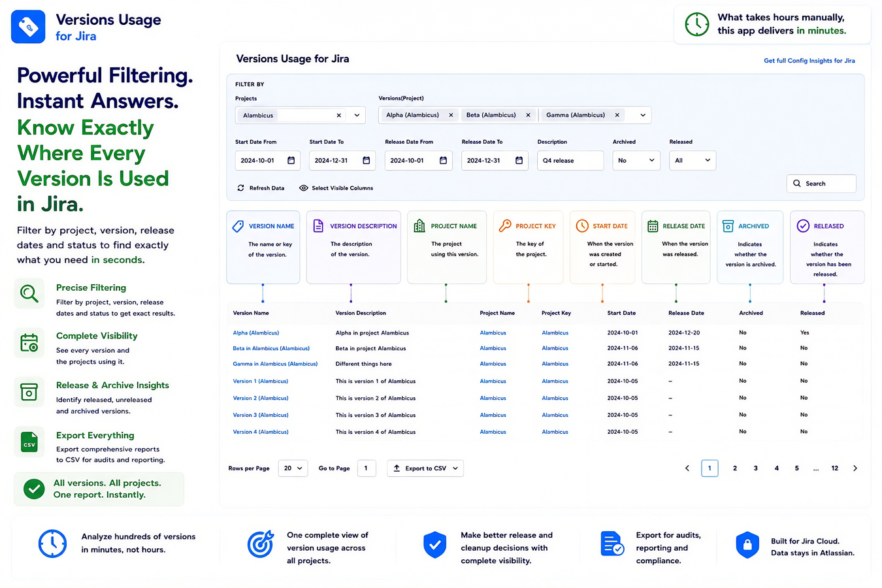This screenshot has width=882, height=588.
Task: Go to page 12
Action: point(835,468)
